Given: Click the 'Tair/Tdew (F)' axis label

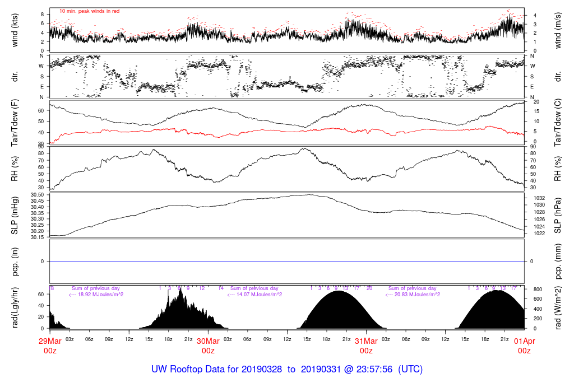Looking at the screenshot, I should (x=15, y=123).
